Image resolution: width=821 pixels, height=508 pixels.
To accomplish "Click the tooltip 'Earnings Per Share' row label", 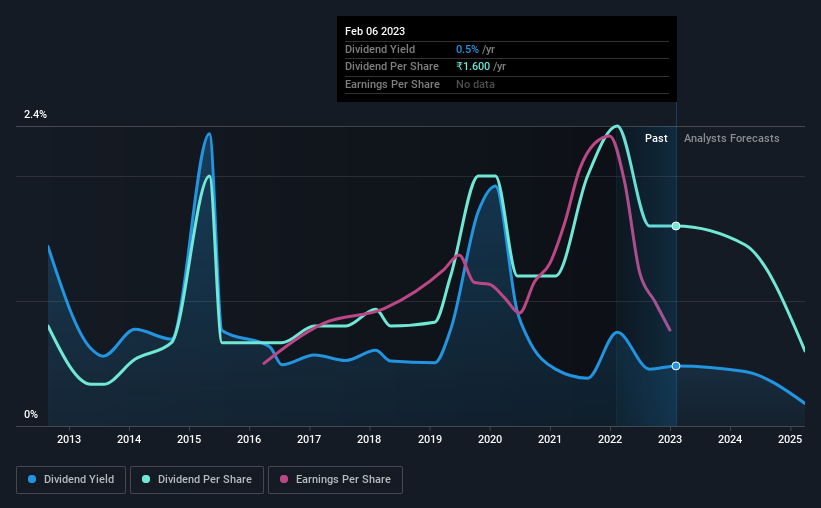I will (x=392, y=84).
